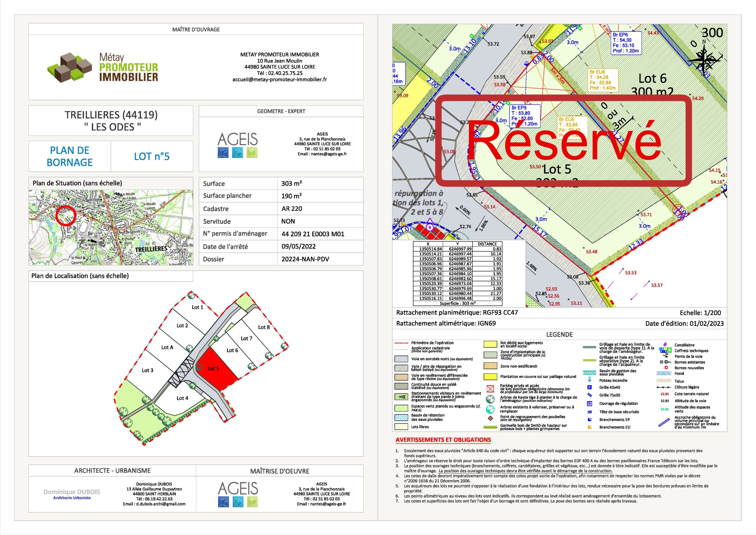
Task: Click Lot 8 label in localisation plan
Action: coord(264,327)
